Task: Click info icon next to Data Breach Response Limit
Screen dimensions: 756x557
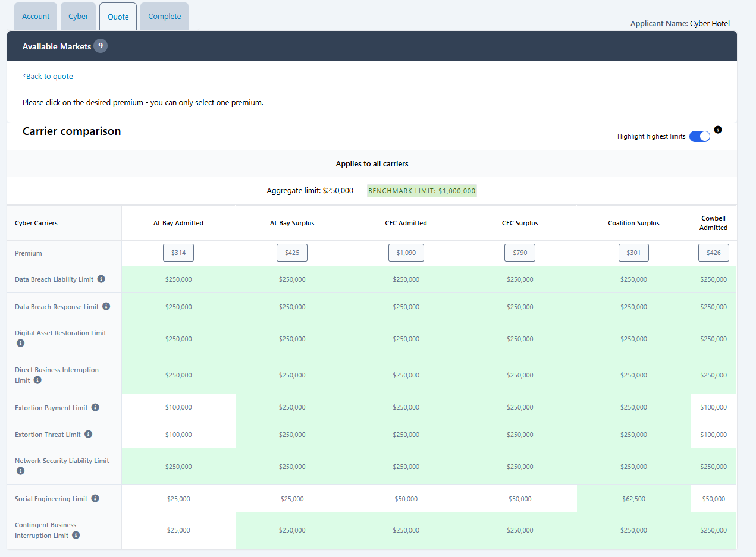Action: pyautogui.click(x=106, y=306)
